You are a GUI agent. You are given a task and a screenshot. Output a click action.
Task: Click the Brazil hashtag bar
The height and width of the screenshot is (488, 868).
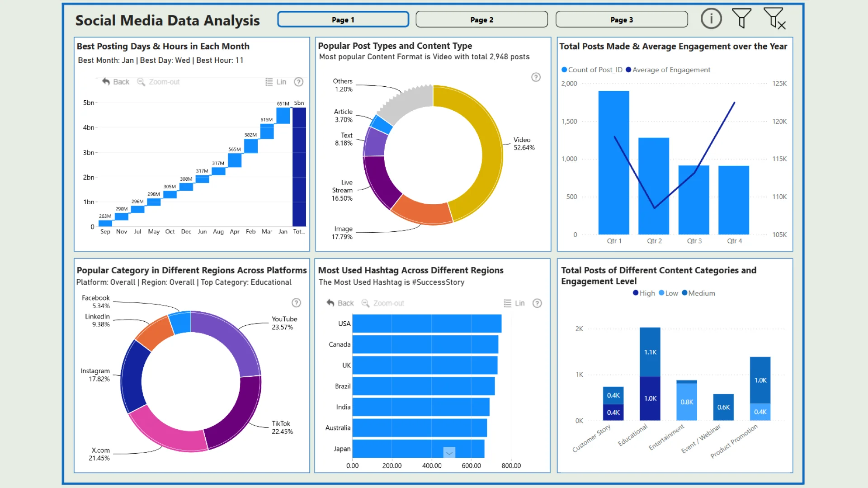pos(424,386)
